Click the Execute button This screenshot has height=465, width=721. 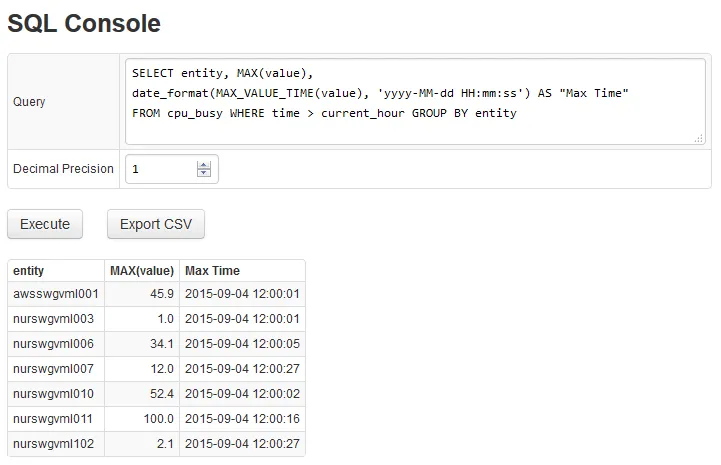pos(45,224)
